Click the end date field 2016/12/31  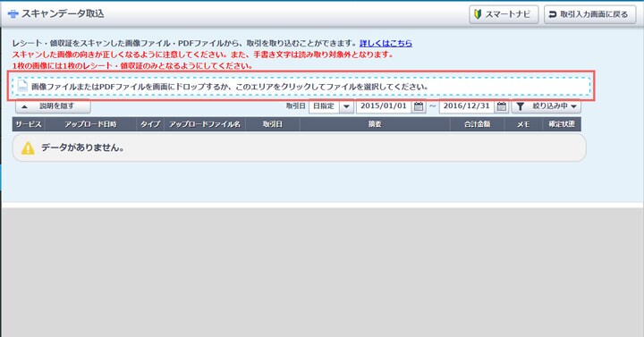click(467, 105)
